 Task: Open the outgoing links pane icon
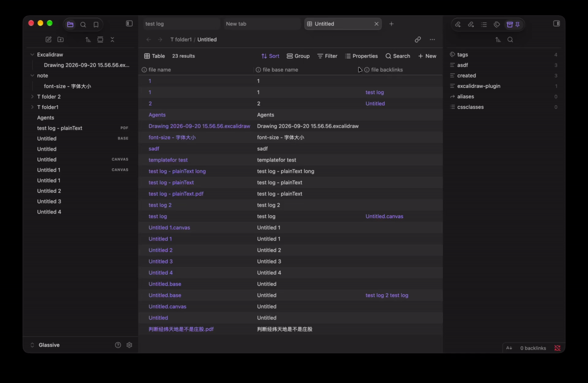click(x=471, y=24)
